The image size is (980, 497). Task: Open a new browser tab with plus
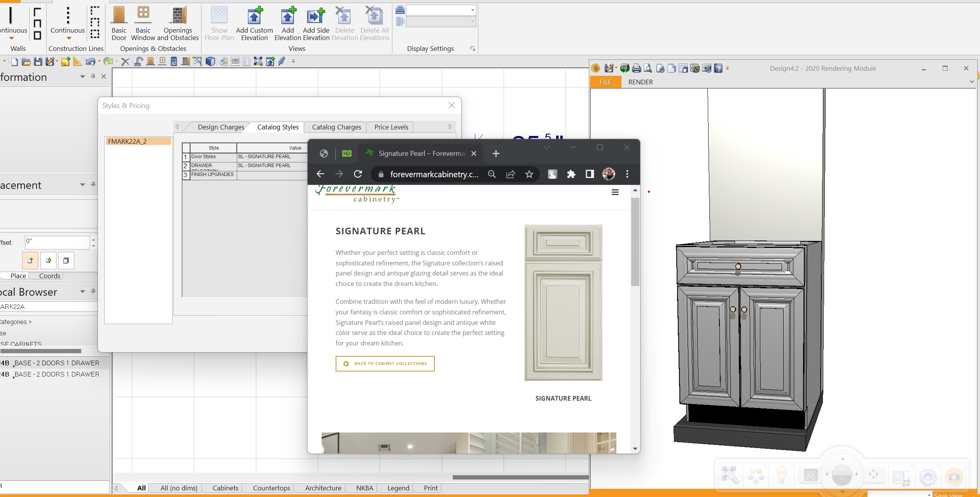pos(496,153)
